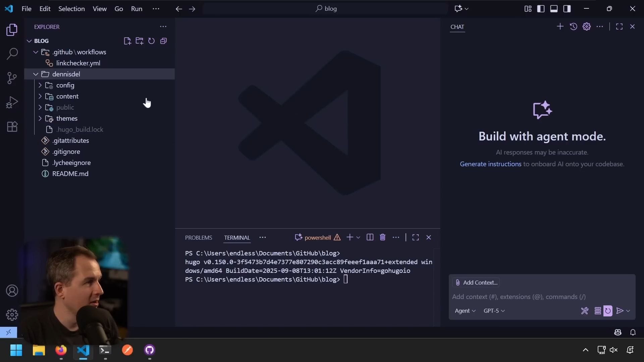Switch to the PROBLEMS tab

tap(199, 238)
